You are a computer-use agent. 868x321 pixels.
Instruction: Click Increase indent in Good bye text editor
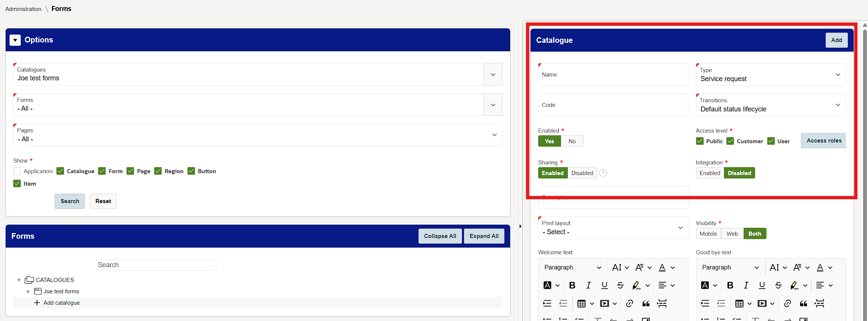coord(705,303)
